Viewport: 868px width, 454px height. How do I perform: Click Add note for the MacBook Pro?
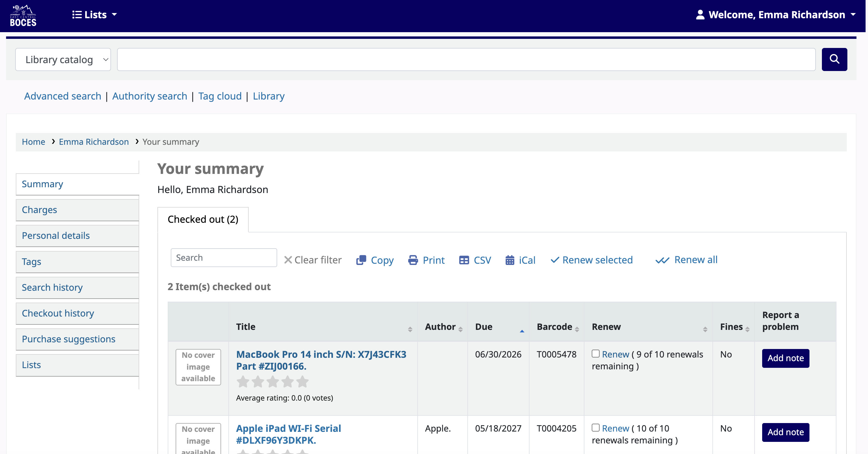(x=785, y=358)
